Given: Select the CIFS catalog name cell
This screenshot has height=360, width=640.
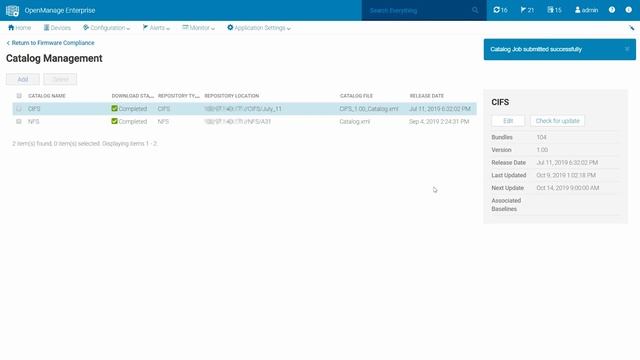Looking at the screenshot, I should point(34,109).
